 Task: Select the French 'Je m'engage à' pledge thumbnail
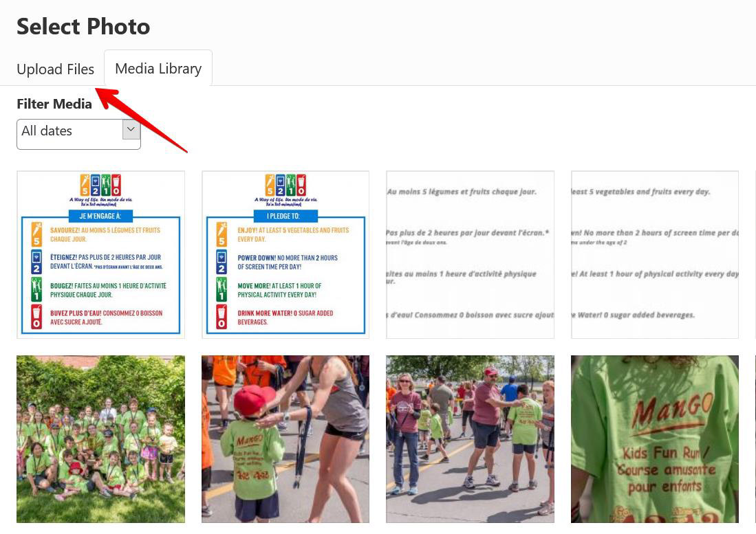[x=100, y=255]
